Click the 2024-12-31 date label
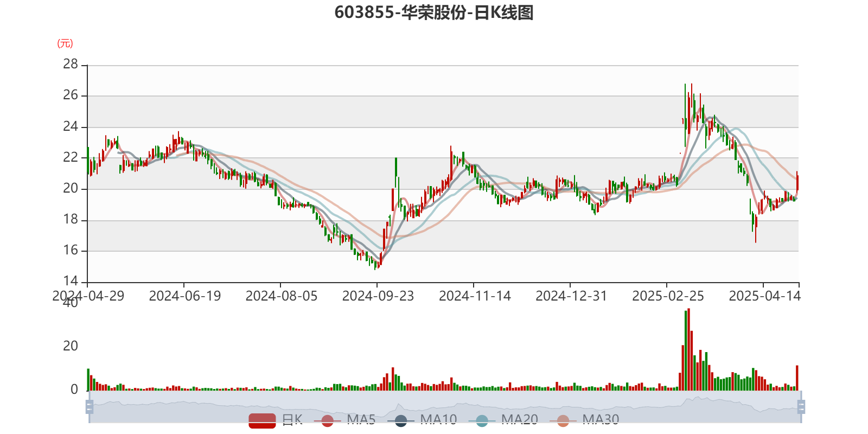This screenshot has width=868, height=434. [x=571, y=296]
